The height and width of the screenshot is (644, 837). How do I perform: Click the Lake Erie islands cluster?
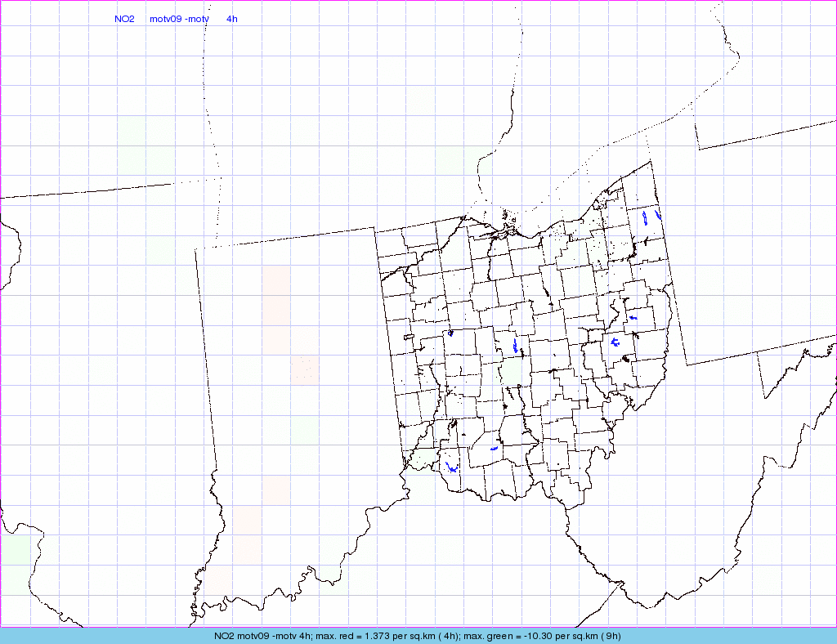510,218
